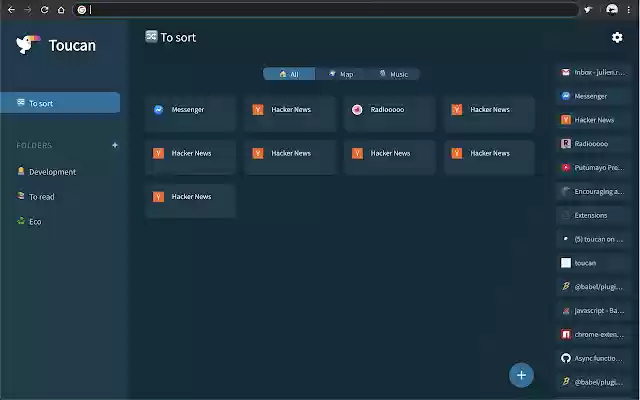Switch to the Map tab
This screenshot has width=640, height=400.
341,74
